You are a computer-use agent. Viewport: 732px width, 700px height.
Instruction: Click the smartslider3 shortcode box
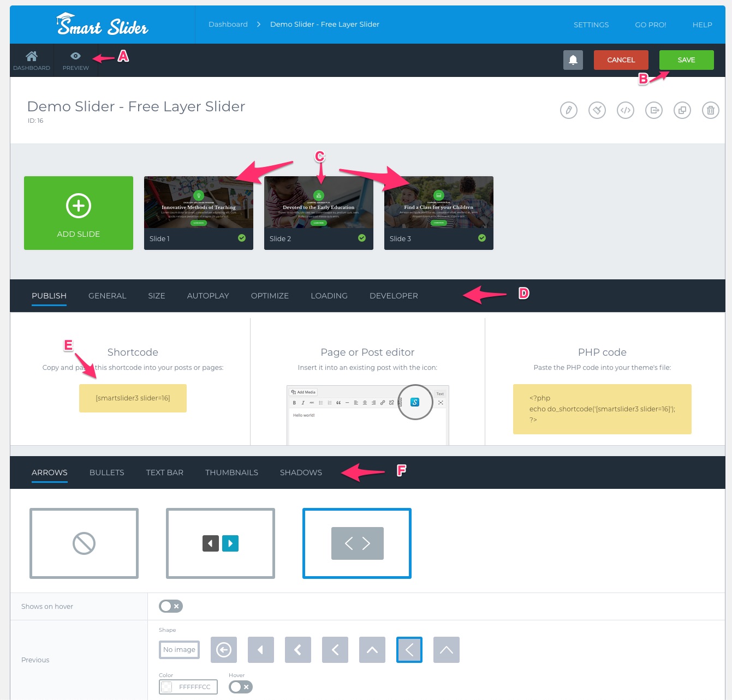pyautogui.click(x=133, y=398)
